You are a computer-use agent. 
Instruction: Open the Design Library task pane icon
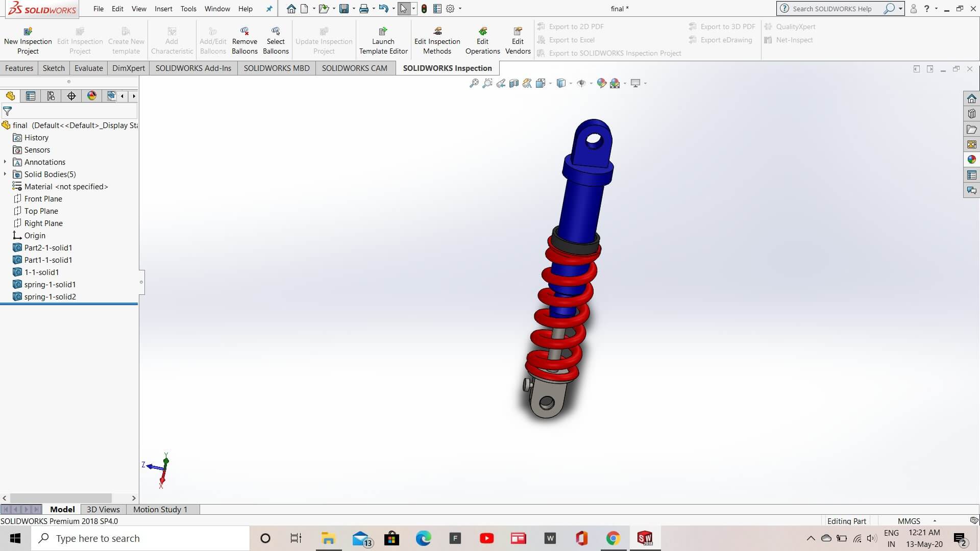pyautogui.click(x=971, y=114)
